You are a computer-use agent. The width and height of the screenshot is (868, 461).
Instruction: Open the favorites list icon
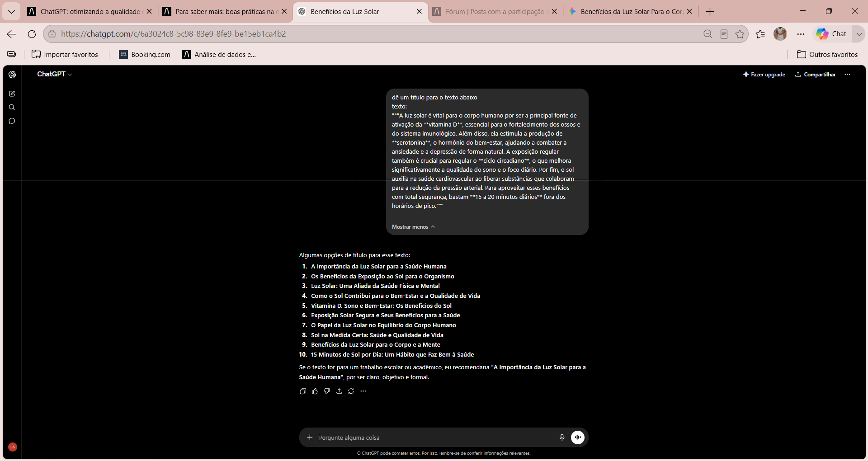click(x=760, y=34)
